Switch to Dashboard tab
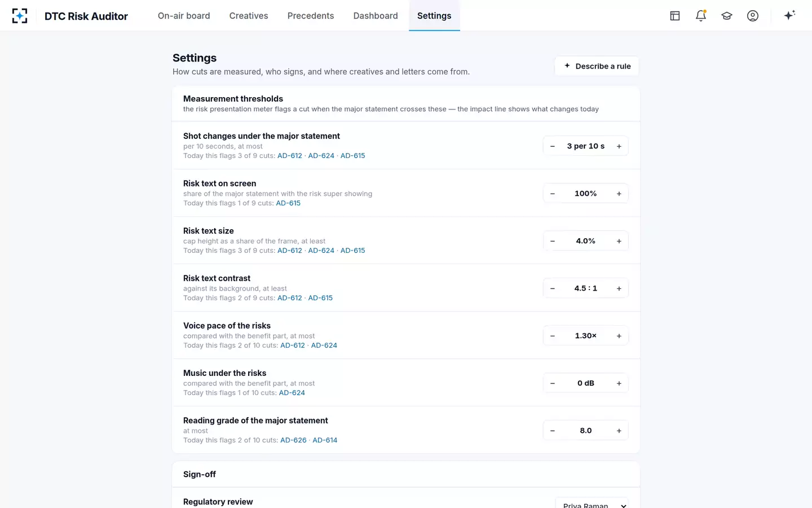This screenshot has width=812, height=508. coord(376,16)
